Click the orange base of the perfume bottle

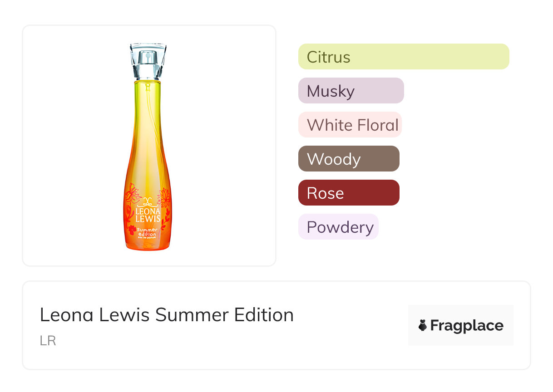148,244
